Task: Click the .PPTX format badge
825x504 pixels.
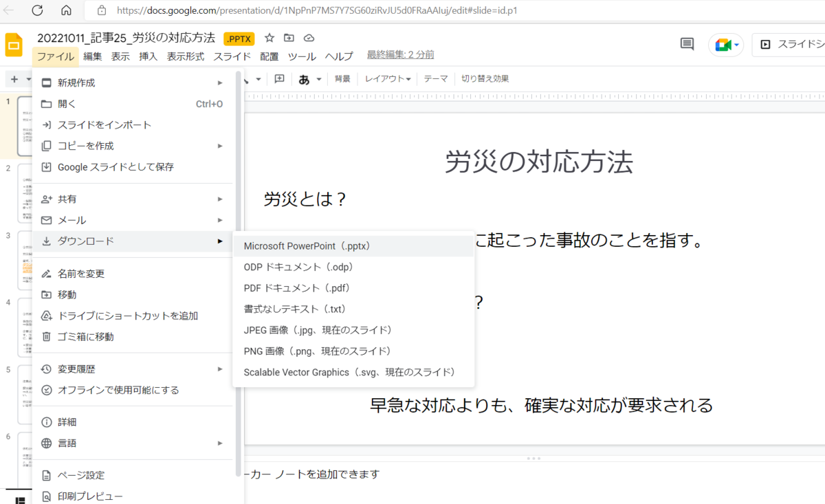Action: click(x=239, y=39)
